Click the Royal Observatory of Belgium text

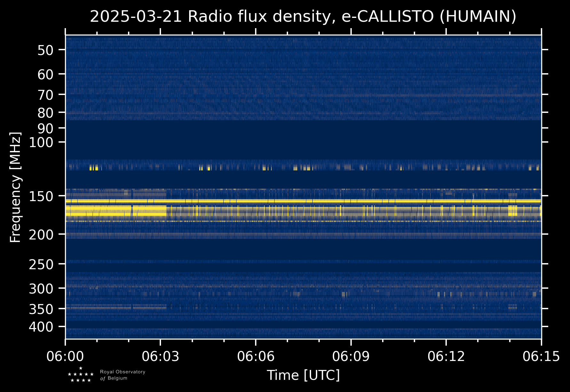pos(123,375)
